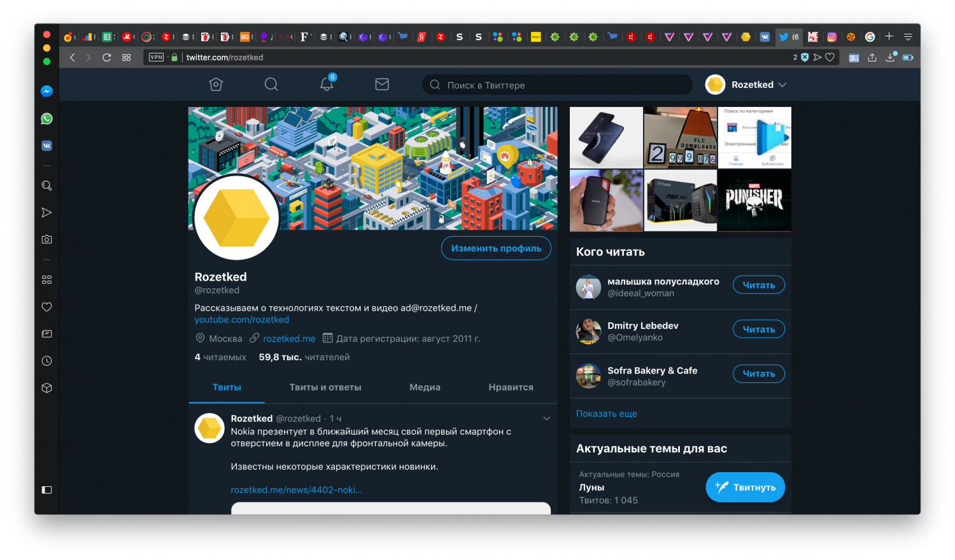
Task: Open personal news icon in sidebar
Action: tap(46, 333)
